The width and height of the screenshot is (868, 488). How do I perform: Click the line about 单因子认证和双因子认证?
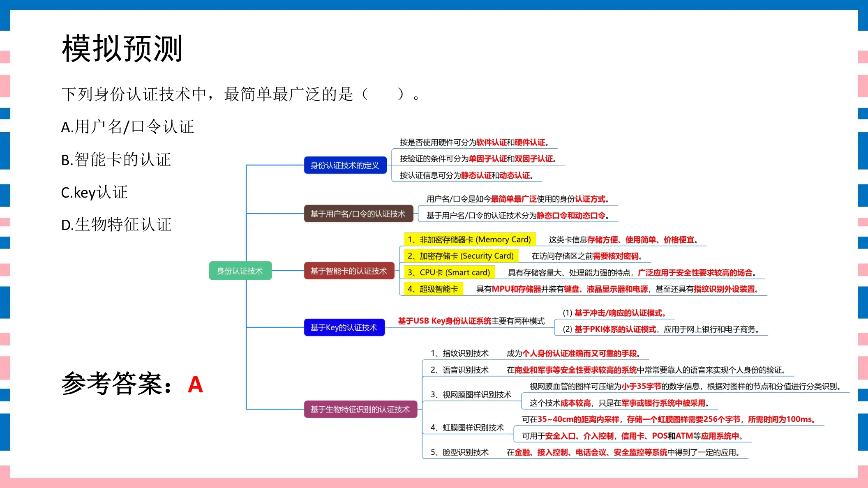[478, 159]
